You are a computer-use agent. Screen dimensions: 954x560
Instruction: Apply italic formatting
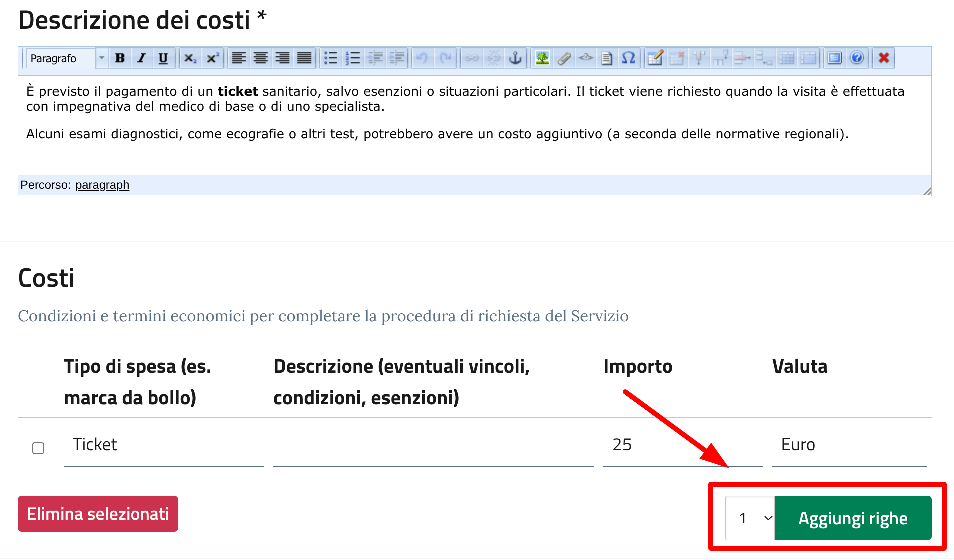pyautogui.click(x=142, y=58)
